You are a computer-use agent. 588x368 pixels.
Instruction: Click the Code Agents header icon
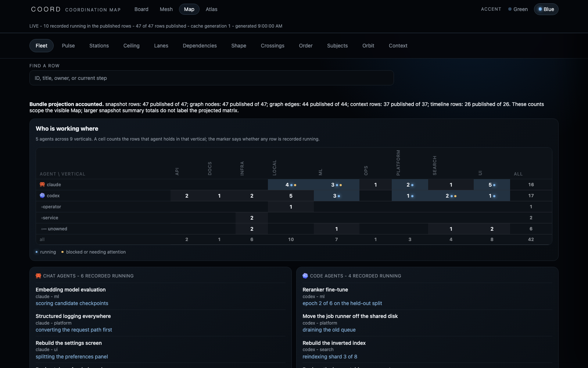point(305,276)
